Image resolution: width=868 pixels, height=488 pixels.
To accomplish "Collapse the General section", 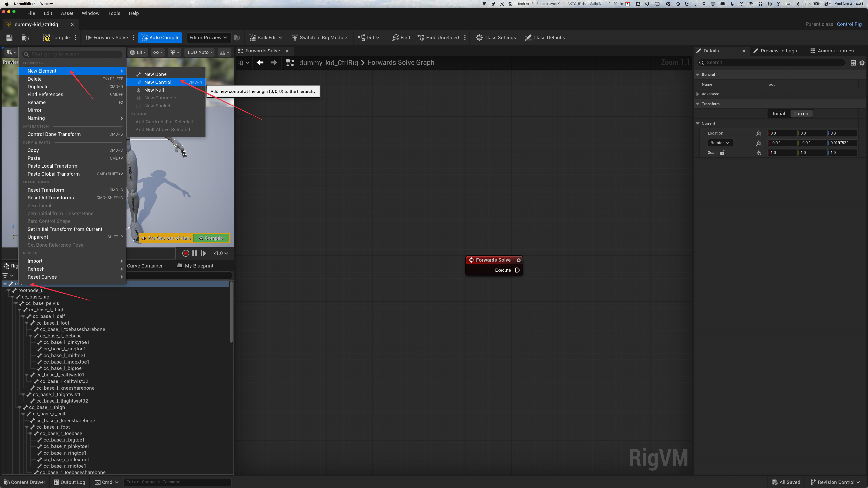I will coord(698,74).
